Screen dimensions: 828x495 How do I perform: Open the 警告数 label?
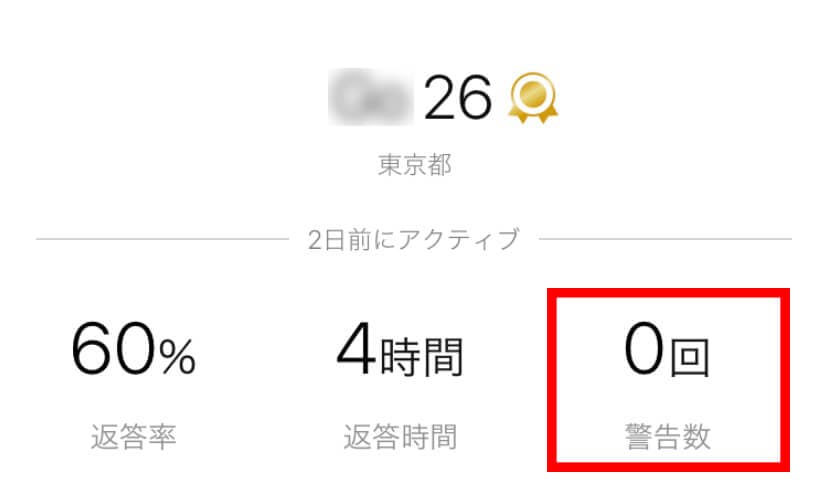668,436
